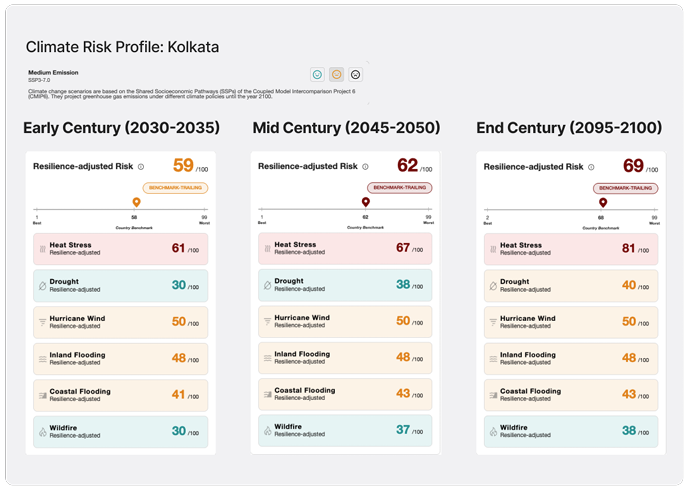The width and height of the screenshot is (690, 494).
Task: Click the Early Century Heat Stress icon
Action: click(42, 248)
